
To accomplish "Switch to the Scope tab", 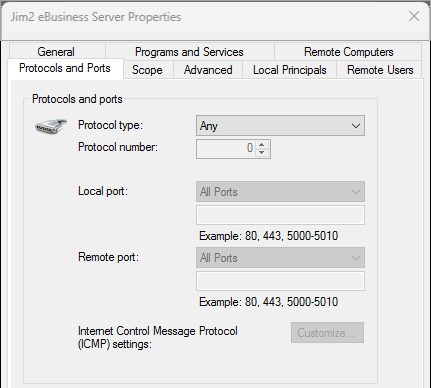I will click(148, 70).
